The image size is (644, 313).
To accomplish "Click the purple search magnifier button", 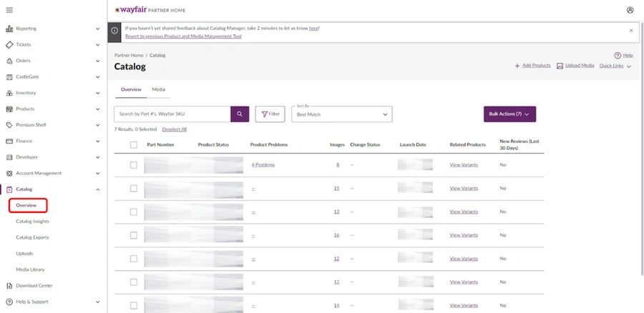I will point(240,114).
